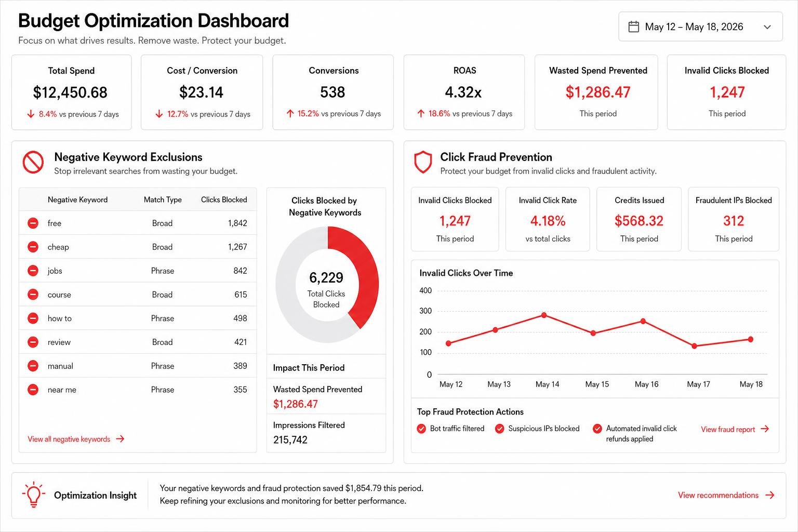Click arrow icon after View recommendations
Screen dimensions: 798x532
pos(770,495)
